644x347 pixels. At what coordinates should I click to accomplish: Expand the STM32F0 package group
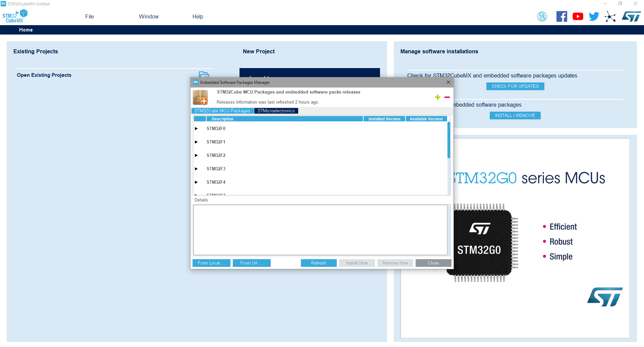(x=196, y=128)
